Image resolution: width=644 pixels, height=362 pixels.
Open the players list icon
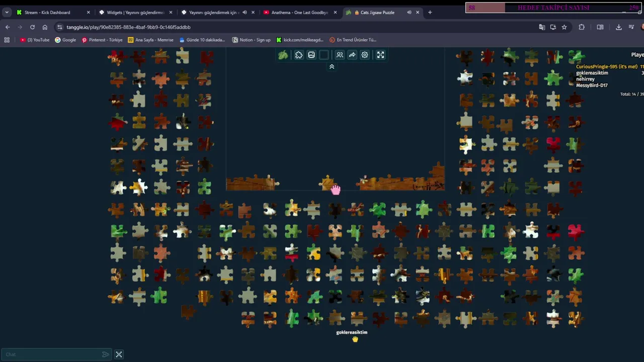click(x=340, y=55)
